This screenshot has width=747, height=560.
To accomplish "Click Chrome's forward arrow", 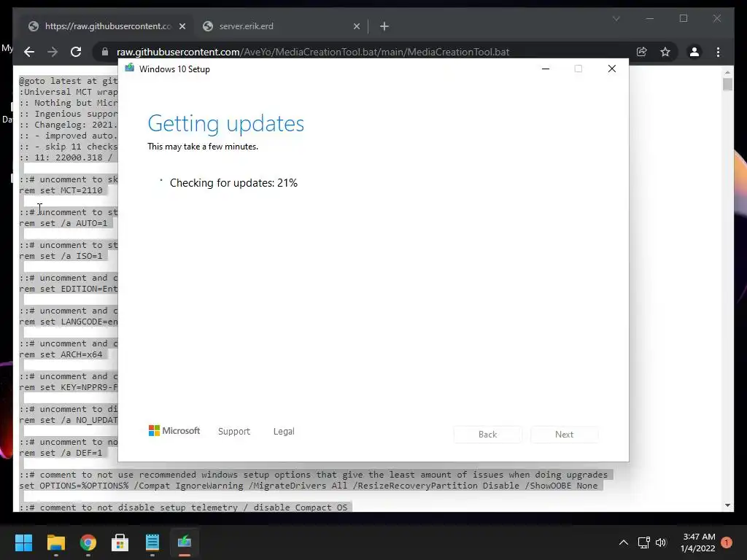I will click(x=53, y=52).
